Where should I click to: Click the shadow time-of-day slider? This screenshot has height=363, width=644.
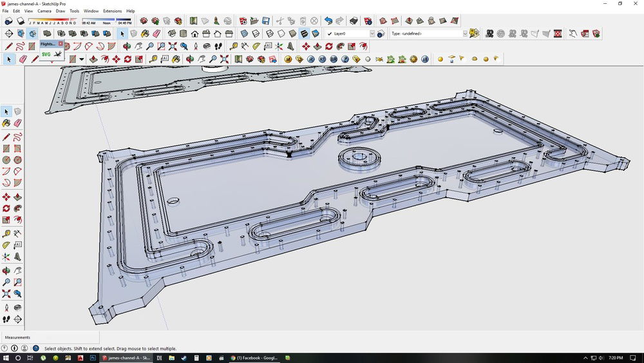(107, 19)
